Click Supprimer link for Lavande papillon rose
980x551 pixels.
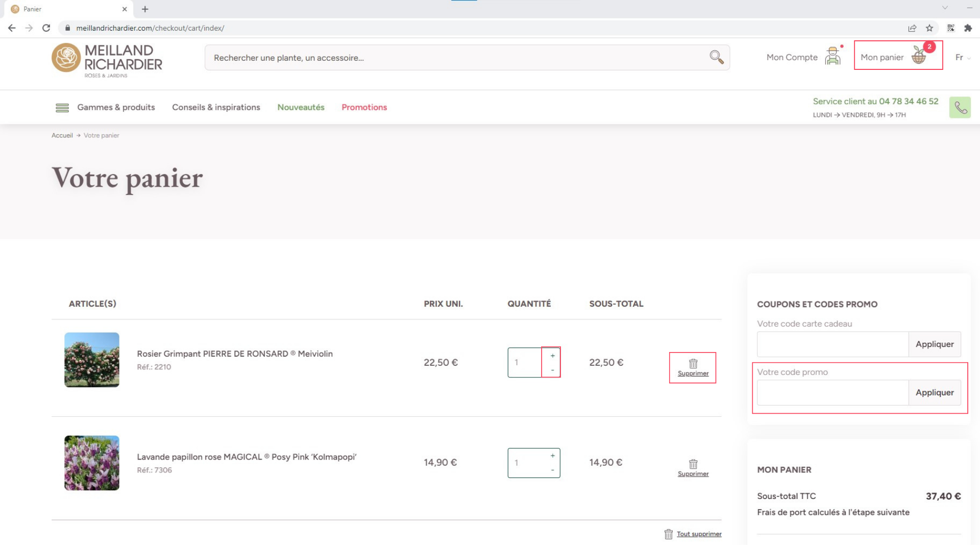693,474
